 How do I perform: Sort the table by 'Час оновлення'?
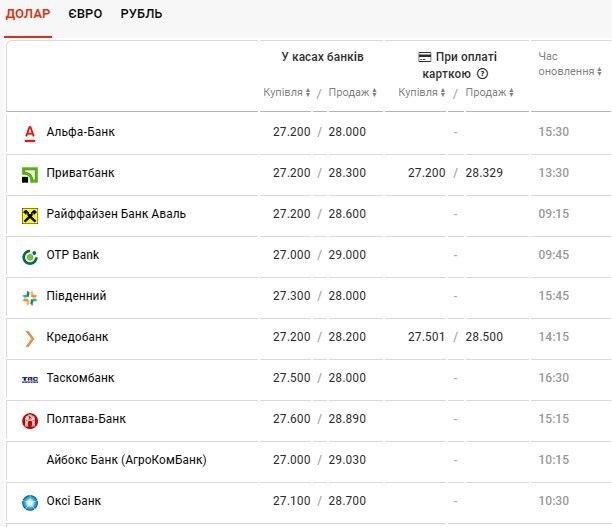(x=568, y=64)
